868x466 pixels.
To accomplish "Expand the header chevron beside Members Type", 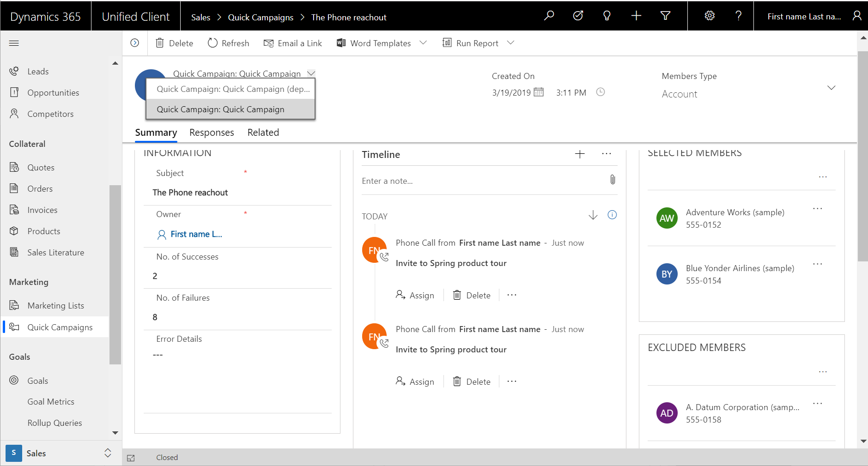I will [x=831, y=88].
